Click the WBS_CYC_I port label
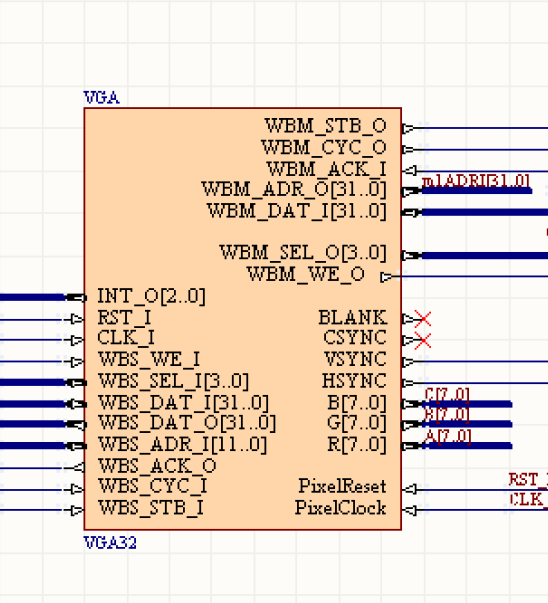The height and width of the screenshot is (603, 548). click(x=153, y=486)
